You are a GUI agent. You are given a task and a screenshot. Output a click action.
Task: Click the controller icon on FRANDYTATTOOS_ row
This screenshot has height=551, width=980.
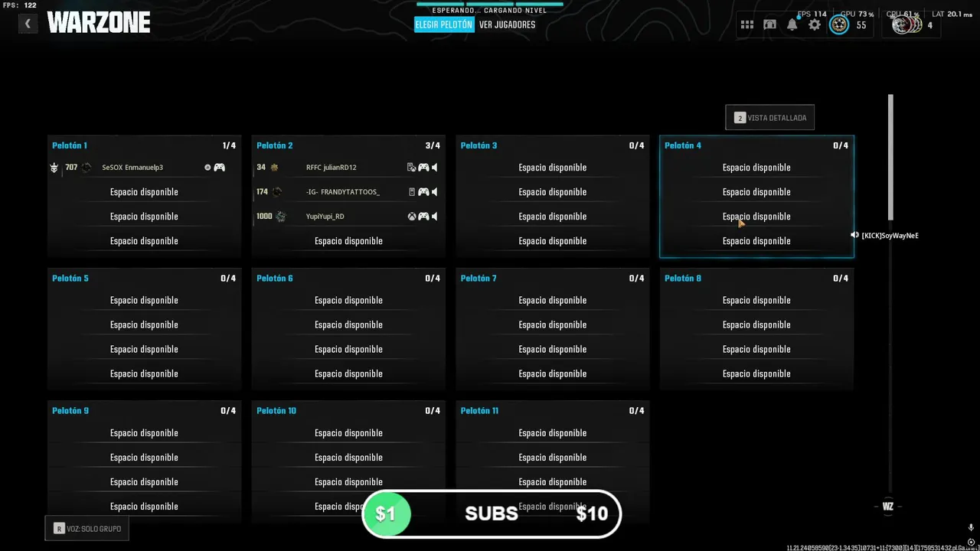[423, 192]
